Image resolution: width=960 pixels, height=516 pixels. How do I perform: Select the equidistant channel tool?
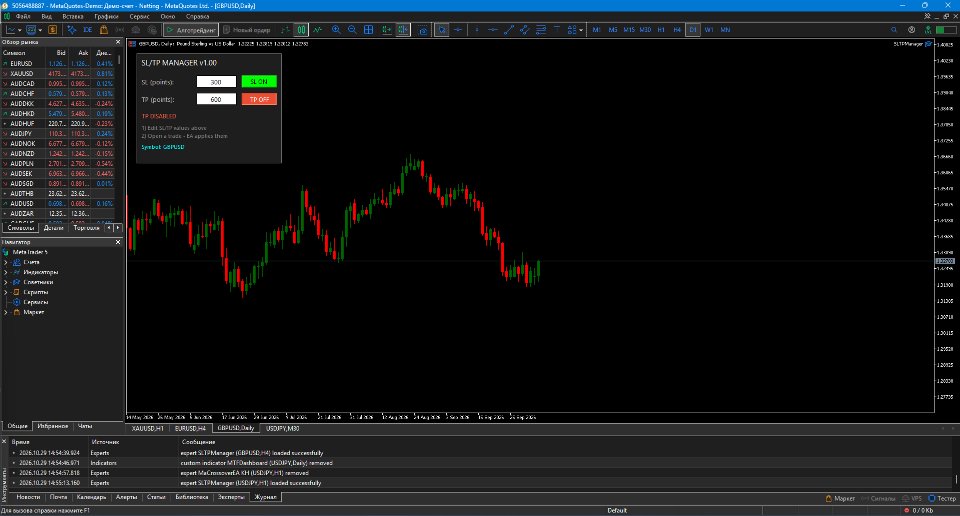(525, 29)
